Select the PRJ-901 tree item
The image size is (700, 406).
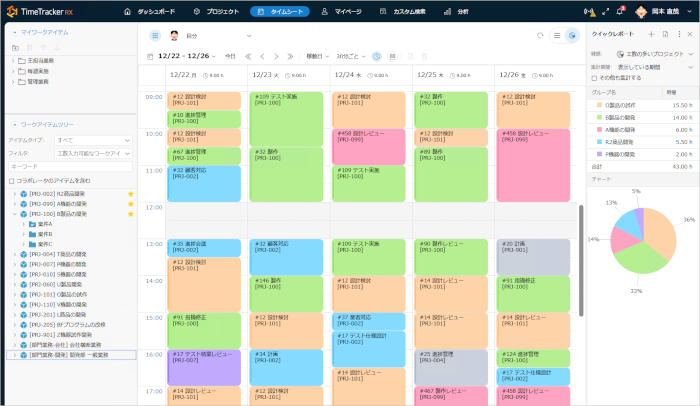[x=60, y=335]
